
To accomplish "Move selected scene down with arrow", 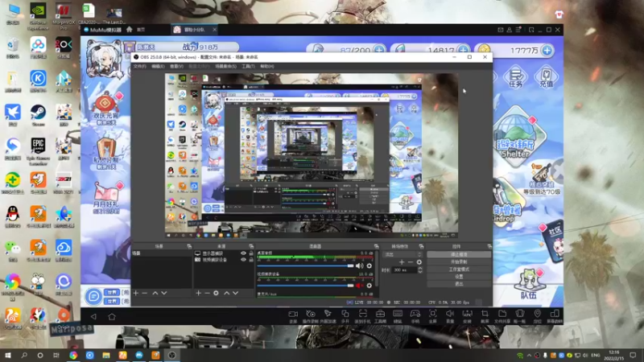I will (164, 293).
